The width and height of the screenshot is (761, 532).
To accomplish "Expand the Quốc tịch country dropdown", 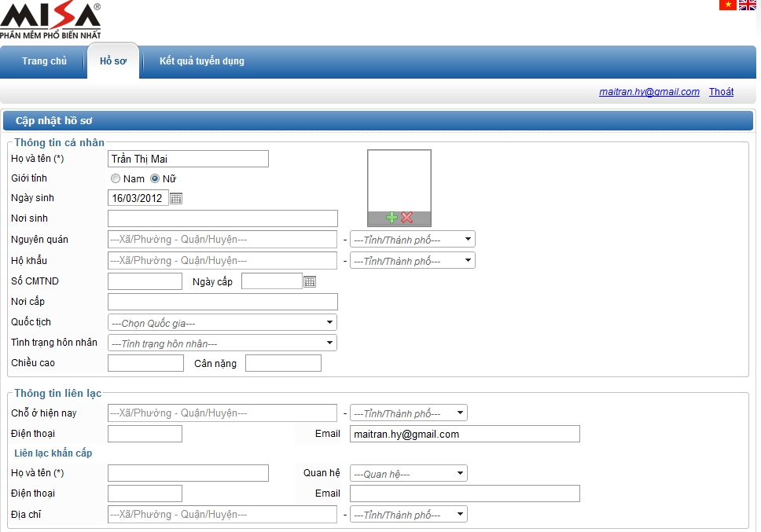I will [222, 323].
